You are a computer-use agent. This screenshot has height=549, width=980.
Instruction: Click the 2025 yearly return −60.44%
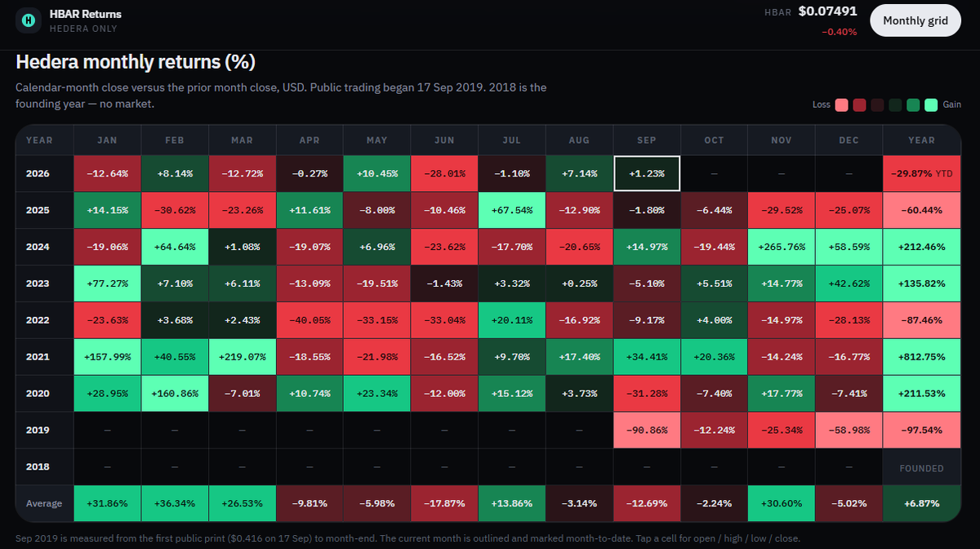[x=922, y=210]
